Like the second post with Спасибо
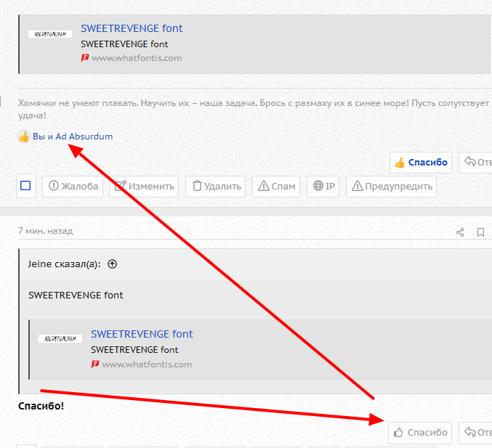 [420, 433]
